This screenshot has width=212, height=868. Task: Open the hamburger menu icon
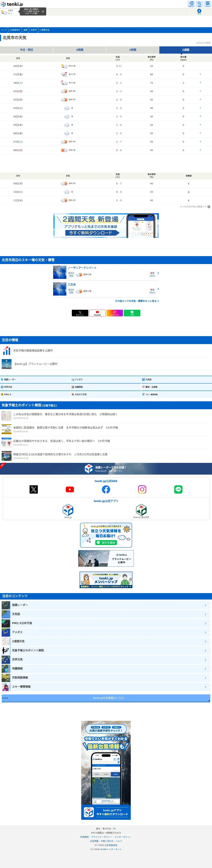pyautogui.click(x=208, y=4)
